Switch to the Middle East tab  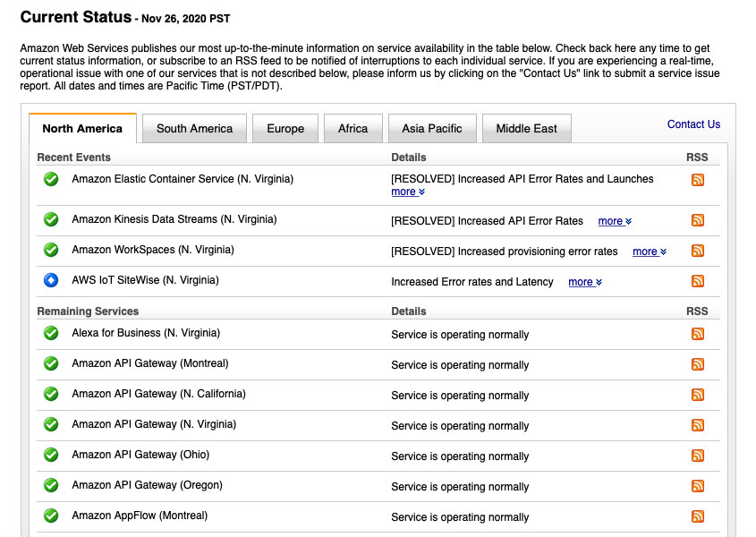point(526,128)
